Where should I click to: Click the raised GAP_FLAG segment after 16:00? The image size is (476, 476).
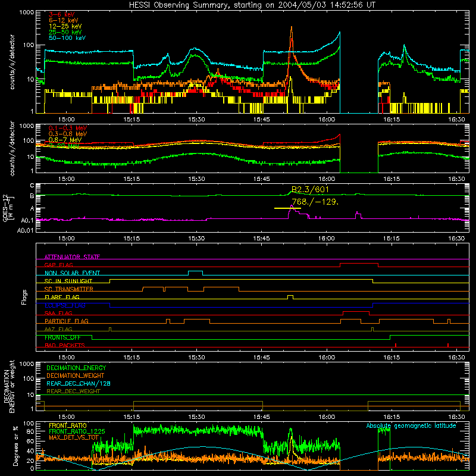(359, 264)
